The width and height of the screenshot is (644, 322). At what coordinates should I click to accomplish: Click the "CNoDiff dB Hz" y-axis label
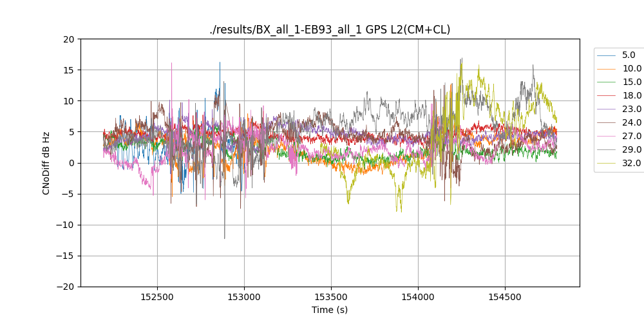[46, 163]
